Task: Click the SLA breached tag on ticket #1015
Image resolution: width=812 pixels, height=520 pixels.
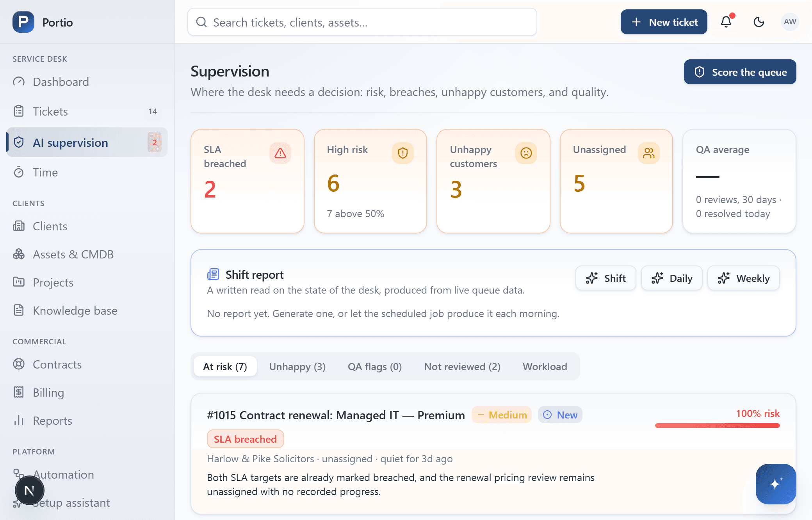Action: tap(245, 439)
